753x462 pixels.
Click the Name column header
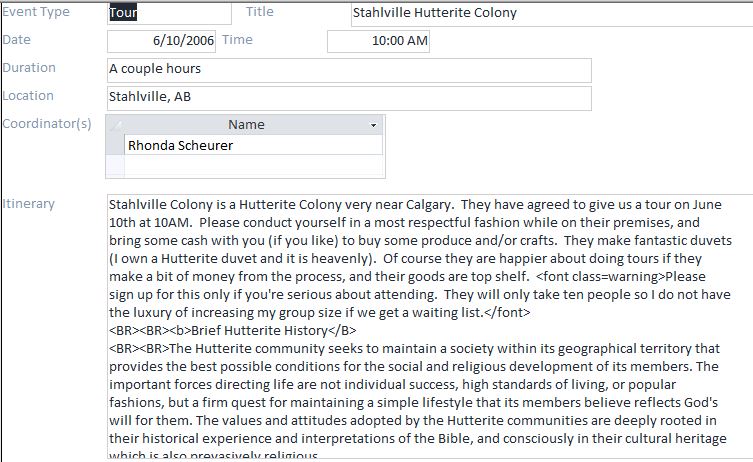click(x=245, y=125)
